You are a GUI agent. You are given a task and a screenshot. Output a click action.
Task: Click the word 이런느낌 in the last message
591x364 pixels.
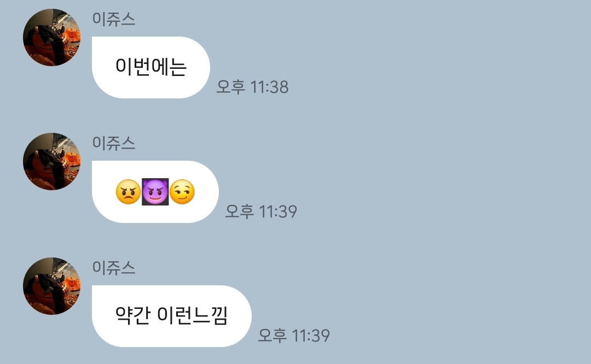click(x=192, y=315)
